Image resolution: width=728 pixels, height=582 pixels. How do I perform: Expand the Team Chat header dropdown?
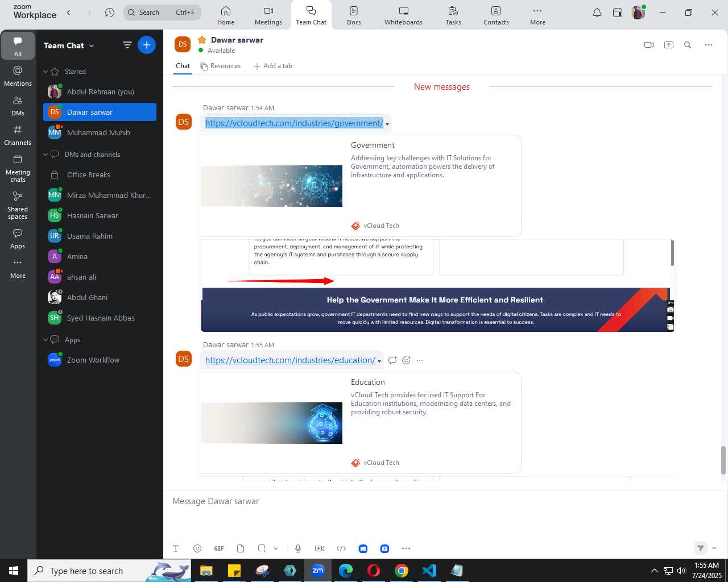92,46
